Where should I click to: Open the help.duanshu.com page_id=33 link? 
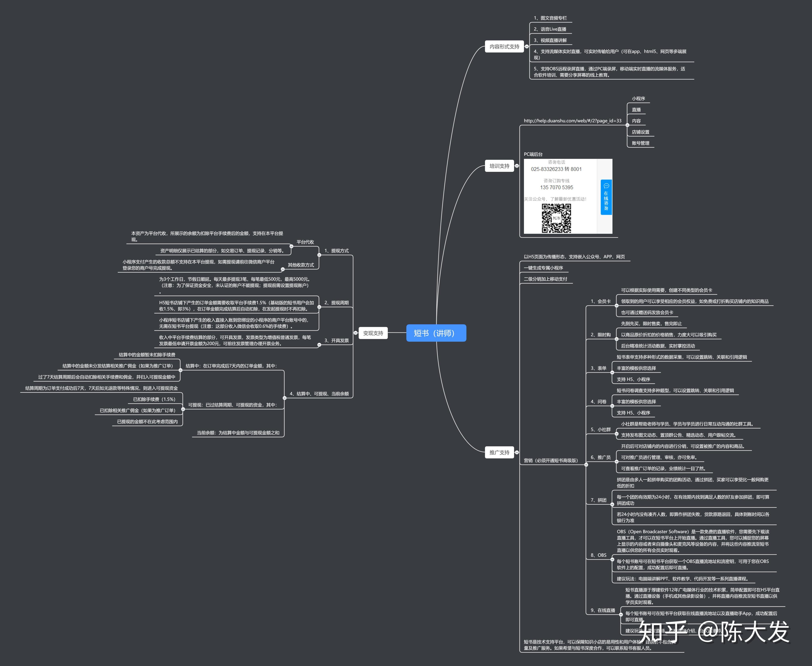(572, 121)
